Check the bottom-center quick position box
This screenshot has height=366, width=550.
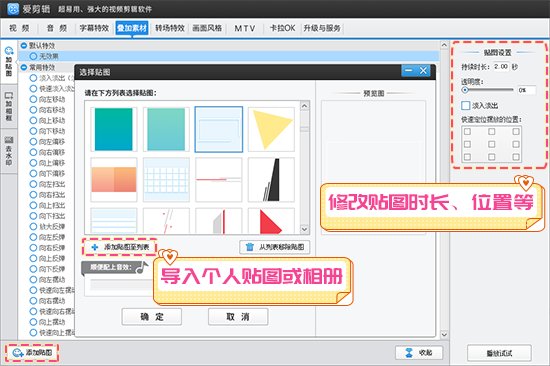[491, 157]
